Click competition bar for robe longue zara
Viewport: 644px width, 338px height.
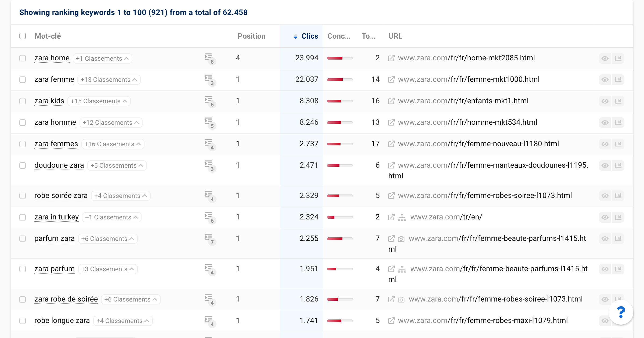pos(340,321)
